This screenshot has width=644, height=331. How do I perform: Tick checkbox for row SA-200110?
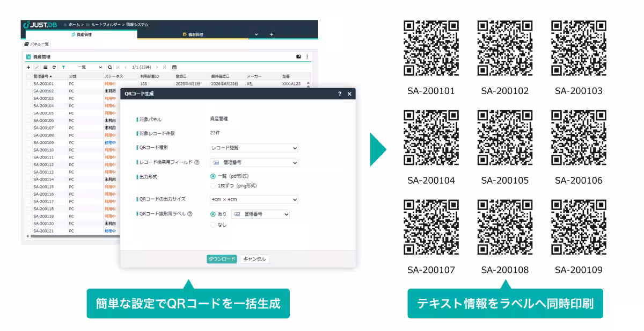point(29,150)
